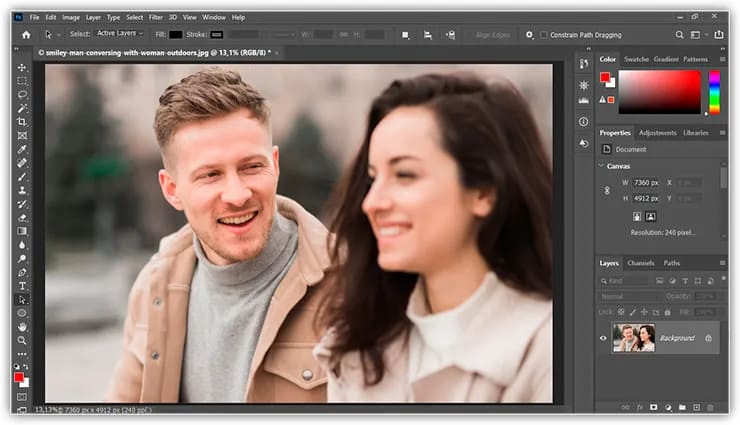The height and width of the screenshot is (425, 740).
Task: Select the Rectangular Marquee tool
Action: point(22,81)
